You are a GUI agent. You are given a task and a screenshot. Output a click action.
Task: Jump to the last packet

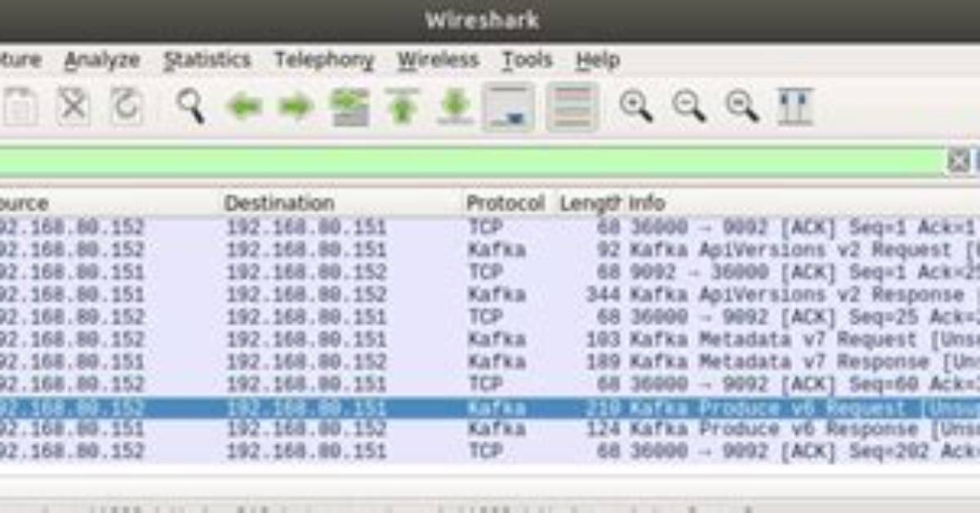(455, 107)
